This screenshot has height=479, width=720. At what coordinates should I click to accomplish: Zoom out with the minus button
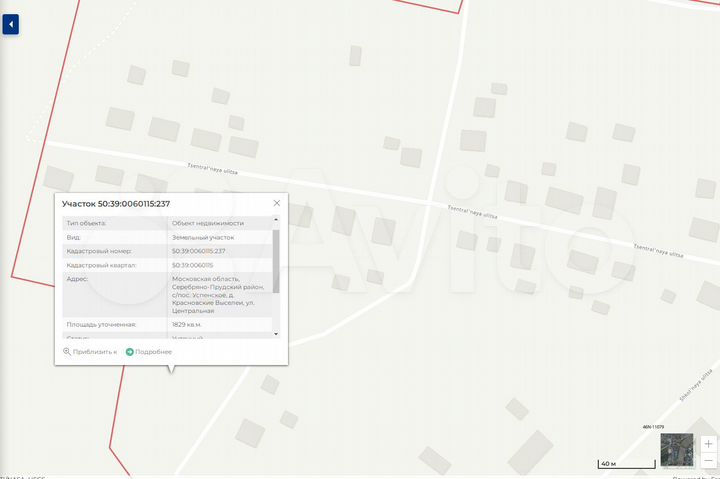(x=708, y=459)
